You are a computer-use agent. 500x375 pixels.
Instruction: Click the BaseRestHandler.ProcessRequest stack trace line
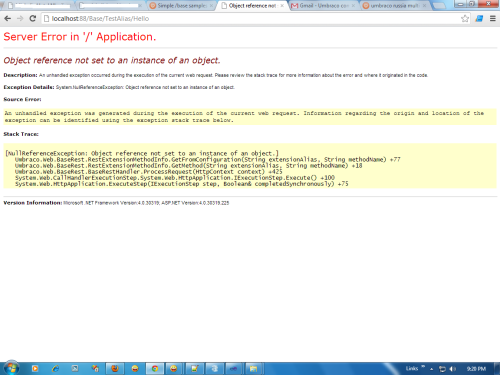coord(148,172)
